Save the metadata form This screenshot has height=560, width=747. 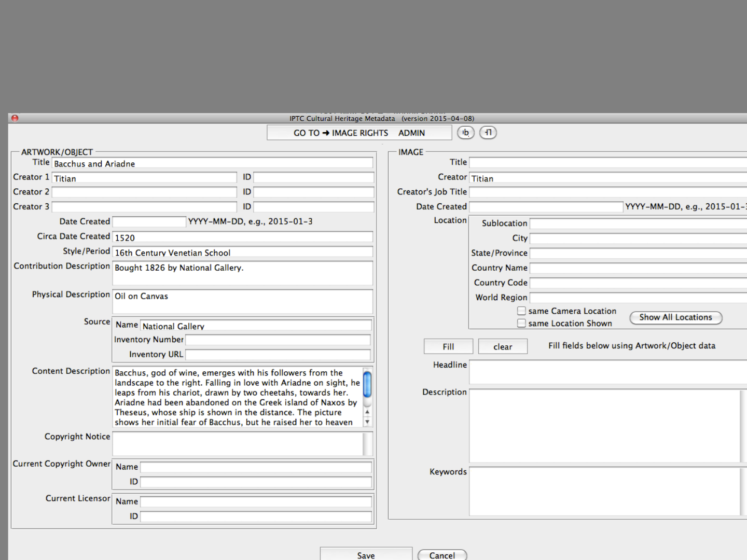click(366, 555)
